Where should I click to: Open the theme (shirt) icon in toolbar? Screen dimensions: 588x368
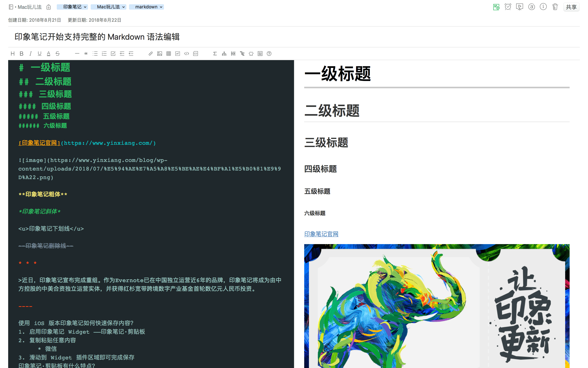pos(251,54)
